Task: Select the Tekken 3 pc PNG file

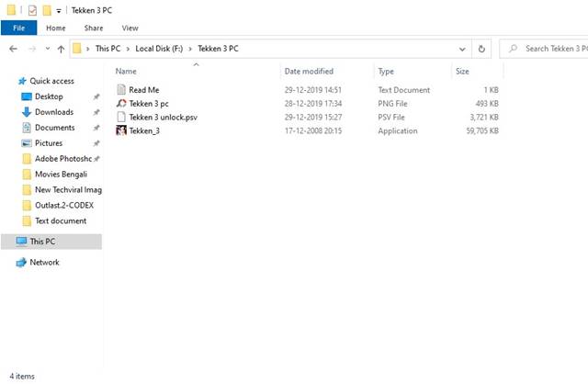Action: (x=149, y=104)
